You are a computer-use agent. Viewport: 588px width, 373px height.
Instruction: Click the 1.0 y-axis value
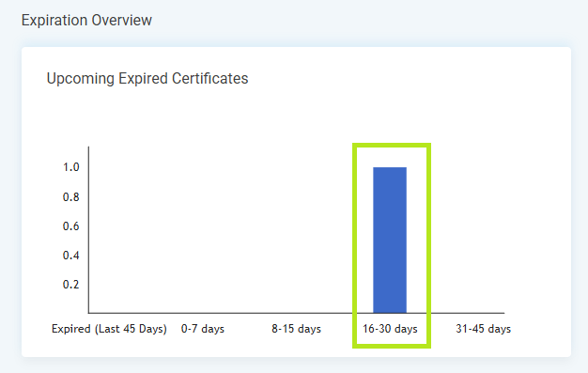[70, 167]
